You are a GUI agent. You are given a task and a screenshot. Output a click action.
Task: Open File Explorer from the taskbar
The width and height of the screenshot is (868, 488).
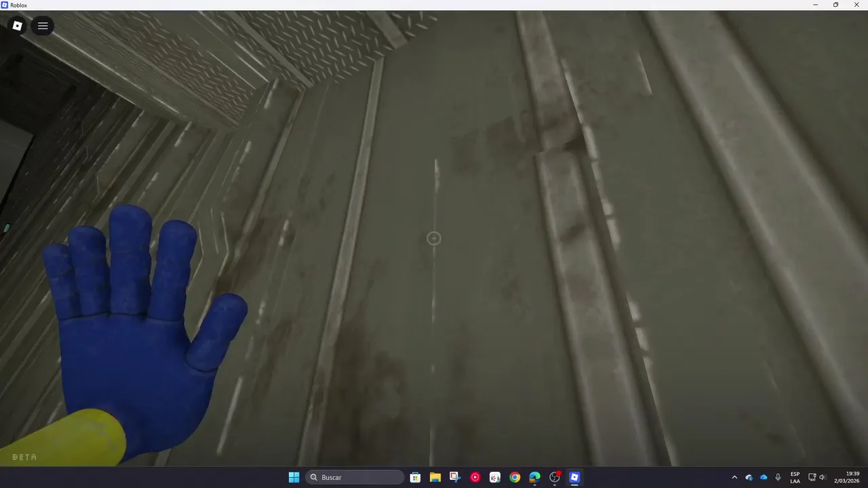click(435, 477)
